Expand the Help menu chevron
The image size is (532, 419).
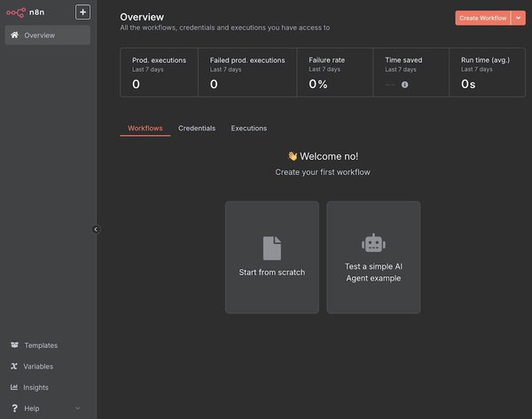click(77, 408)
